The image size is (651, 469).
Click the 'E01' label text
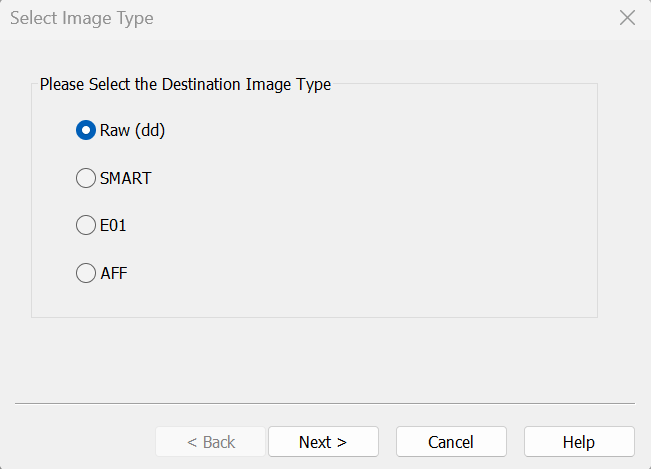point(113,225)
